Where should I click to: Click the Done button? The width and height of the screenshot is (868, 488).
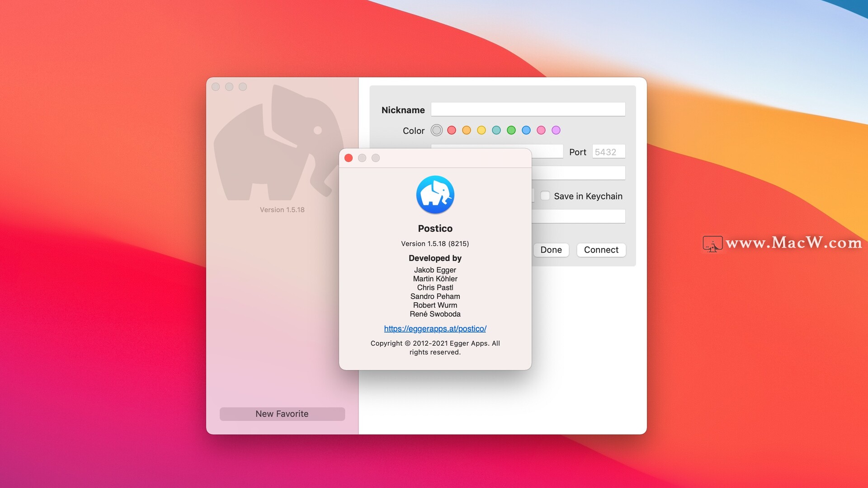click(x=551, y=250)
